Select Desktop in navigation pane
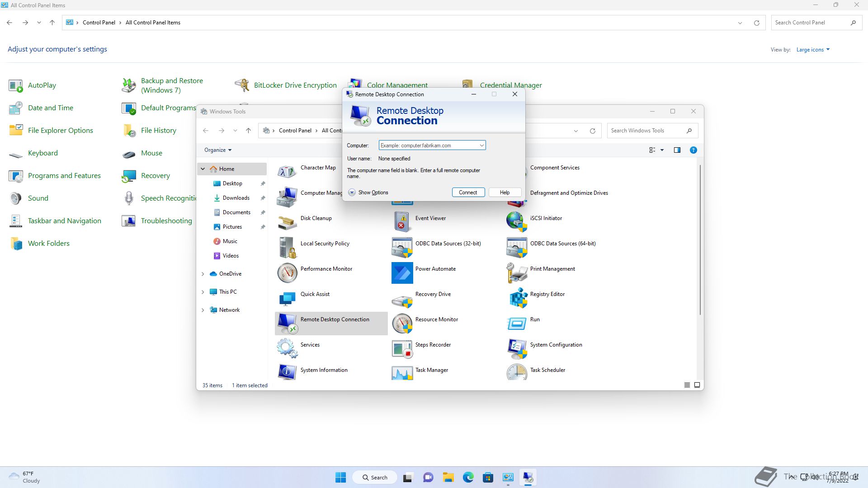 pyautogui.click(x=232, y=183)
